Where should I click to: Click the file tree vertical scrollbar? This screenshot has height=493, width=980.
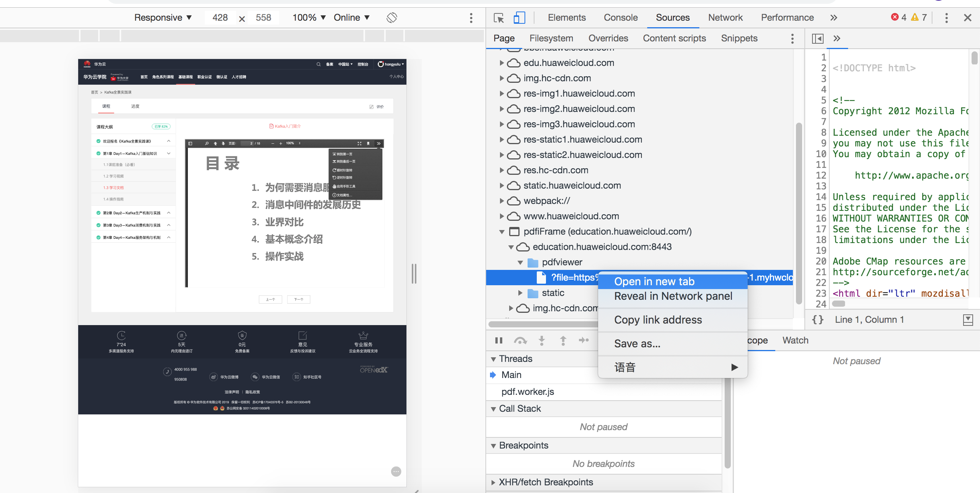(x=799, y=211)
